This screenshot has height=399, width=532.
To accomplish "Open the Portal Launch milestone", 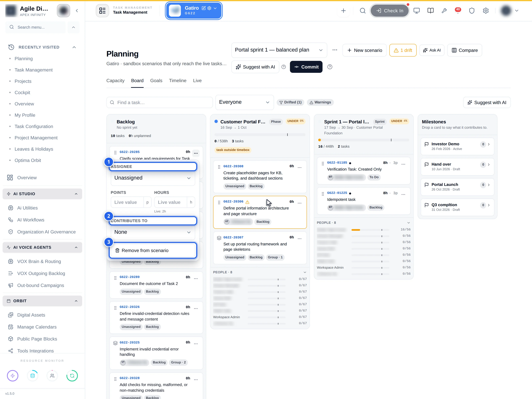I will (x=457, y=187).
